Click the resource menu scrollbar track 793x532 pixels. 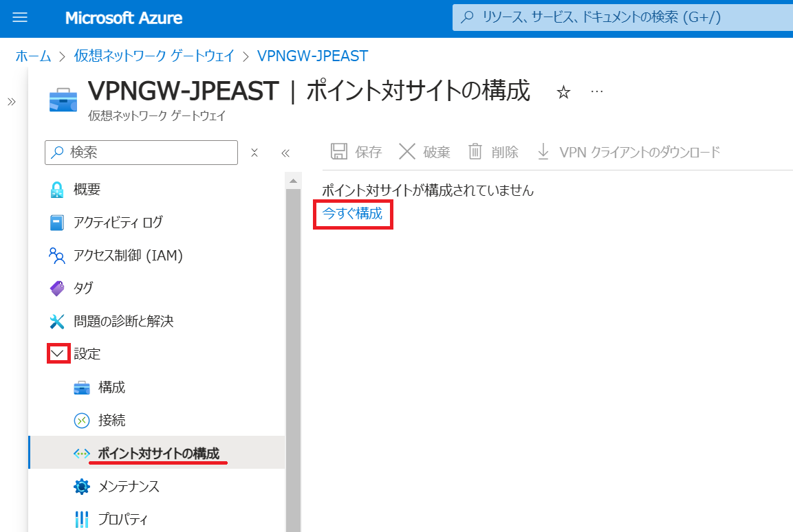pos(293,359)
